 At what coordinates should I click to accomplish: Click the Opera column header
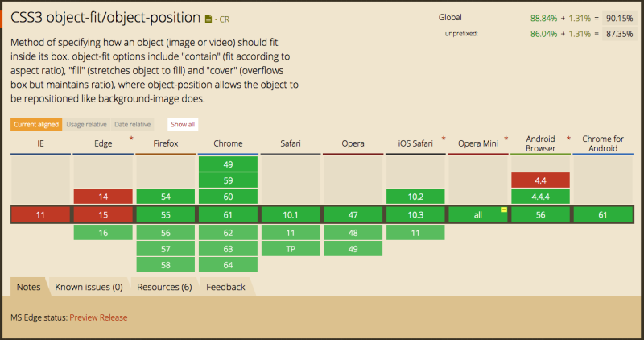pos(353,143)
